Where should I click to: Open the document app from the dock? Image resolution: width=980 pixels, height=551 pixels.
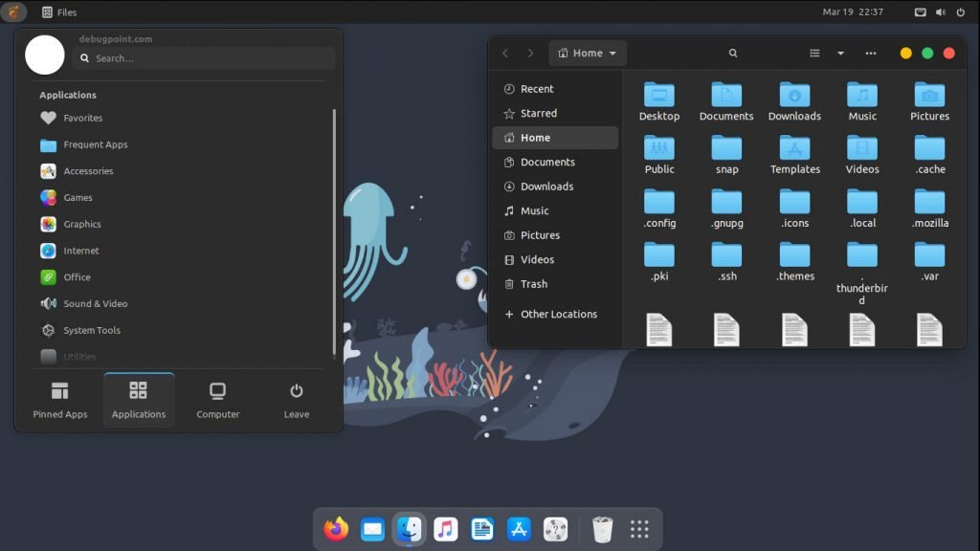coord(482,527)
